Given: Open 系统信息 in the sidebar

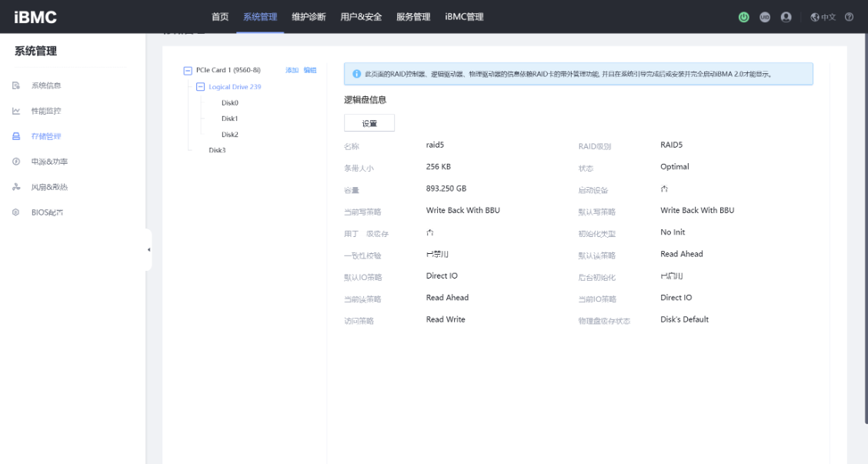Looking at the screenshot, I should coord(46,85).
